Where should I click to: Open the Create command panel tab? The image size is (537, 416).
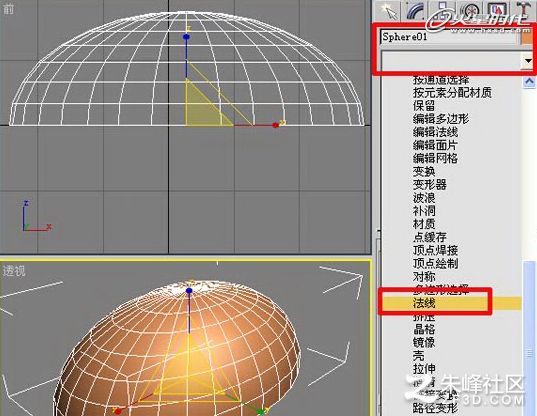click(389, 11)
